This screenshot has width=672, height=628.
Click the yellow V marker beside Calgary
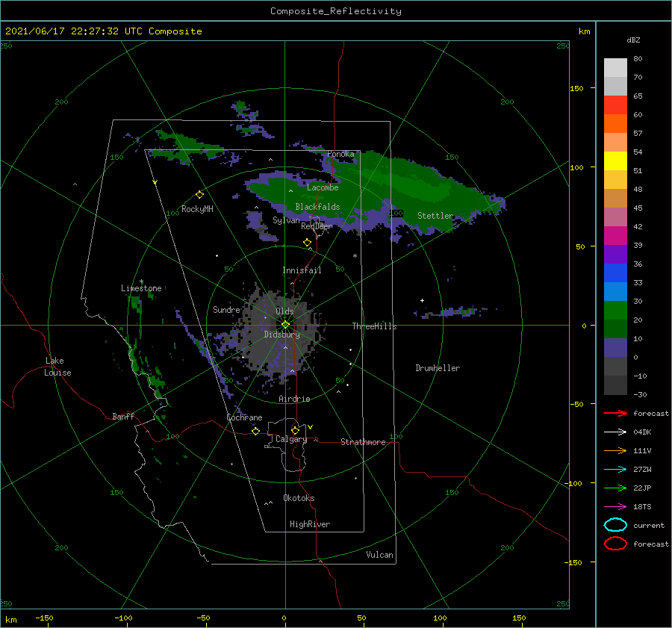pos(310,427)
